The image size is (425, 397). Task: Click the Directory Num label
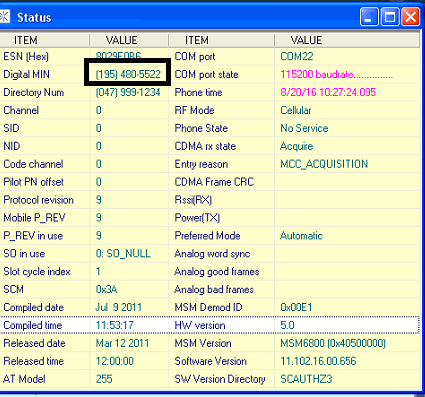pyautogui.click(x=34, y=92)
